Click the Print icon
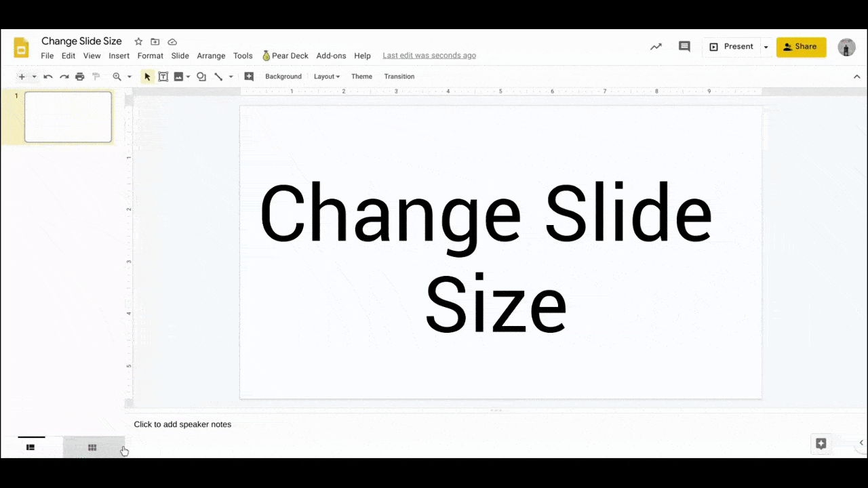 [x=80, y=77]
